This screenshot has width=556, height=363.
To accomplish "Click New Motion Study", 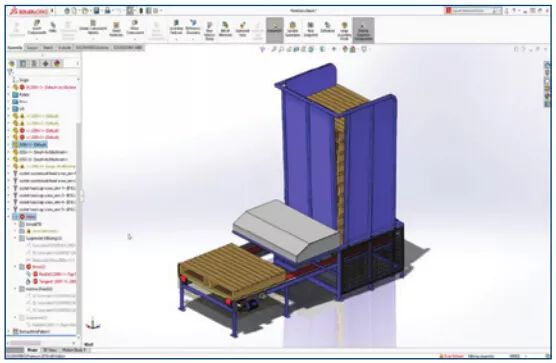I will coord(210,30).
